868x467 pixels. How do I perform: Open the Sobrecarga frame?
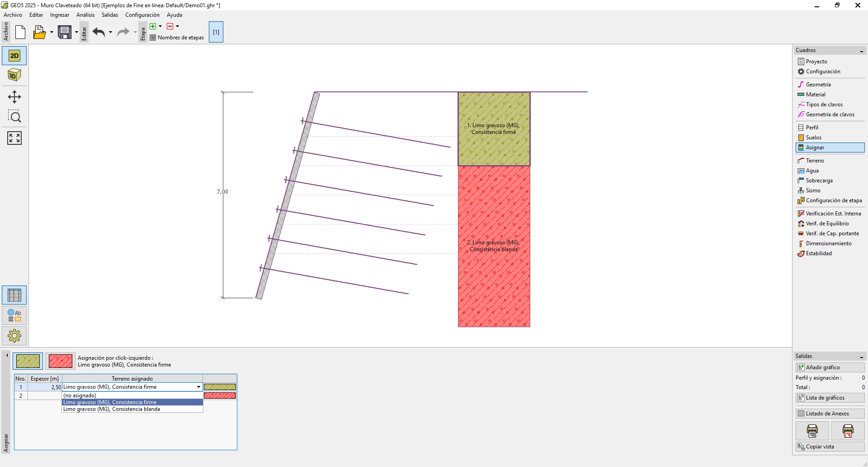830,181
